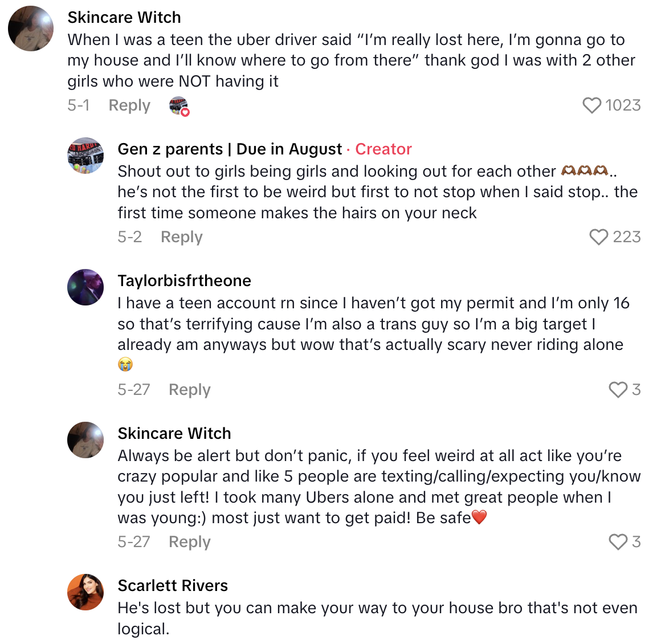Open the top Skincare Witch profile picture
Image resolution: width=661 pixels, height=644 pixels.
click(x=31, y=28)
